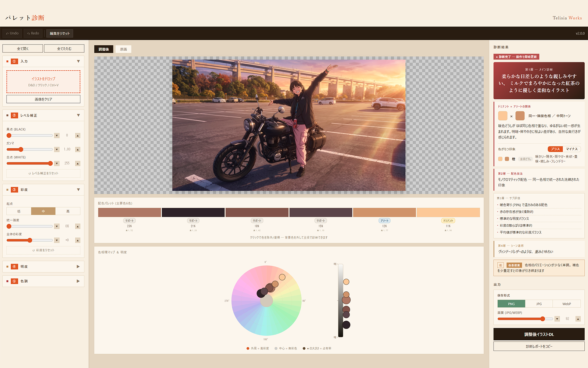Click the outermost peach dot on hue wheel
This screenshot has height=368, width=588.
point(282,277)
